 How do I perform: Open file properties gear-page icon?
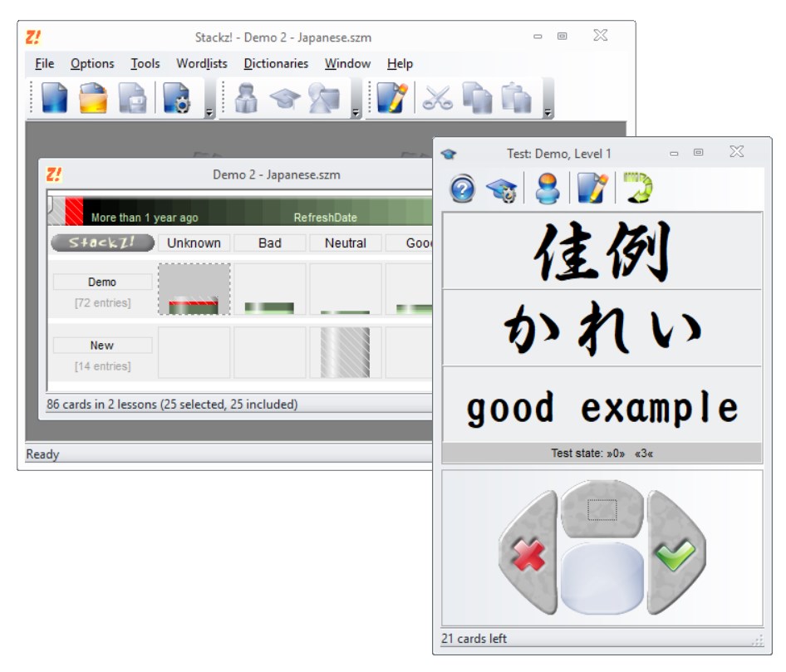(x=176, y=98)
